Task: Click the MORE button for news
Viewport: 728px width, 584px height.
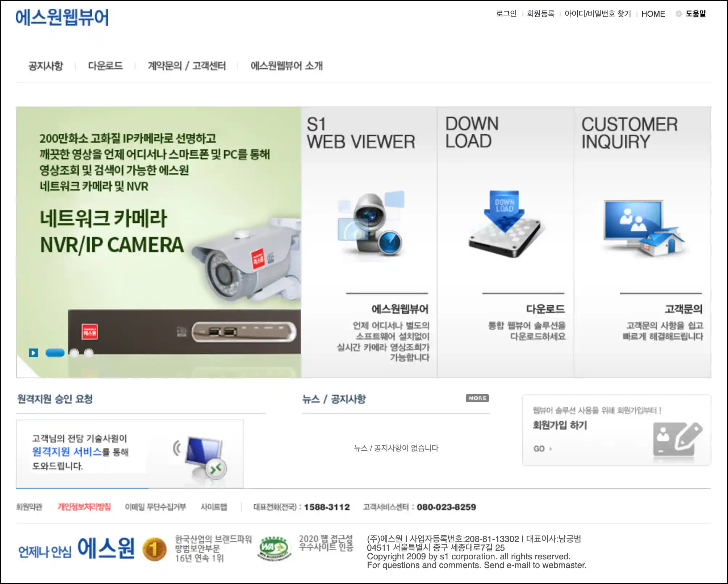Action: tap(477, 398)
